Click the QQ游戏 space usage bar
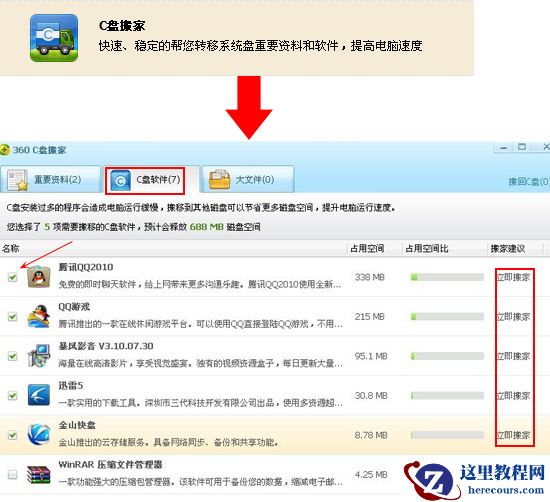This screenshot has width=550, height=502. click(447, 317)
